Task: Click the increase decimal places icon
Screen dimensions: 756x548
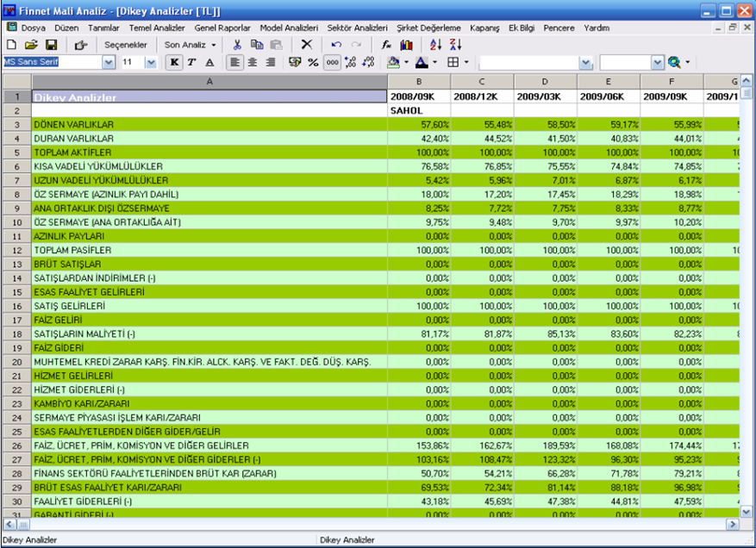Action: 351,62
